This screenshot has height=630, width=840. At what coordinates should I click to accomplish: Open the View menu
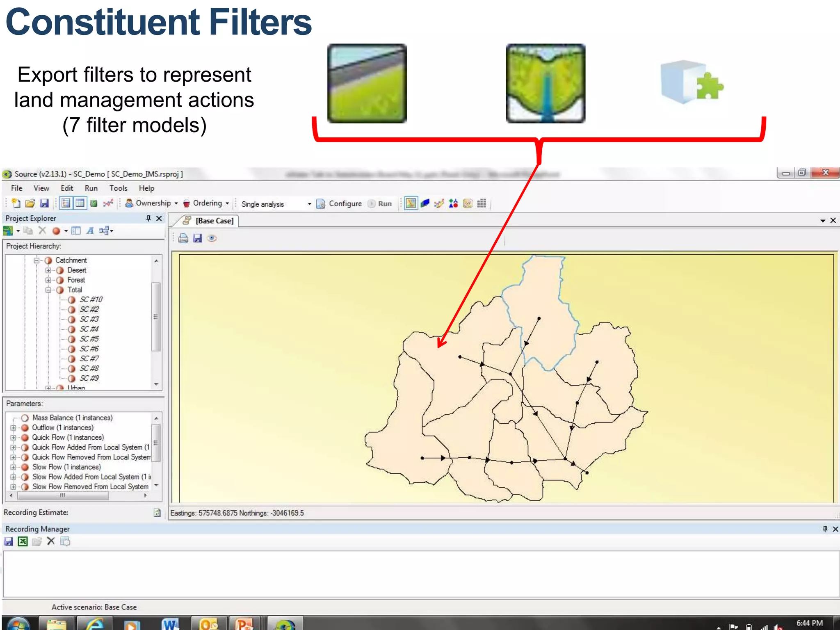tap(41, 188)
